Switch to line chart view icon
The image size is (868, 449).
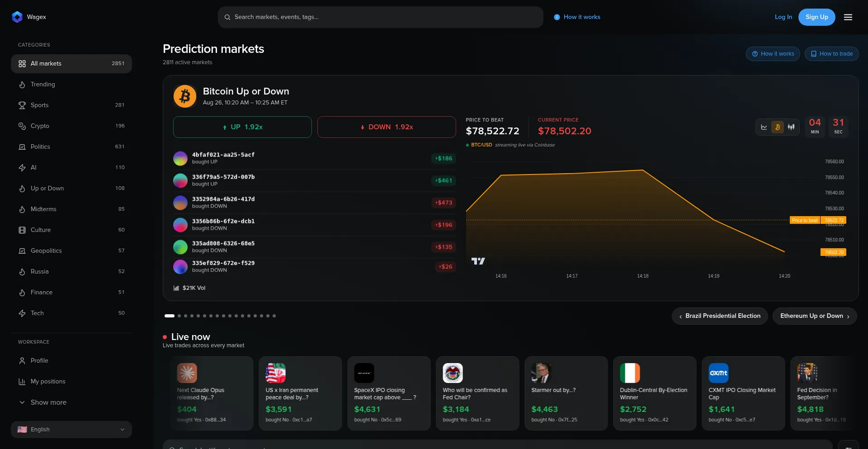point(764,127)
